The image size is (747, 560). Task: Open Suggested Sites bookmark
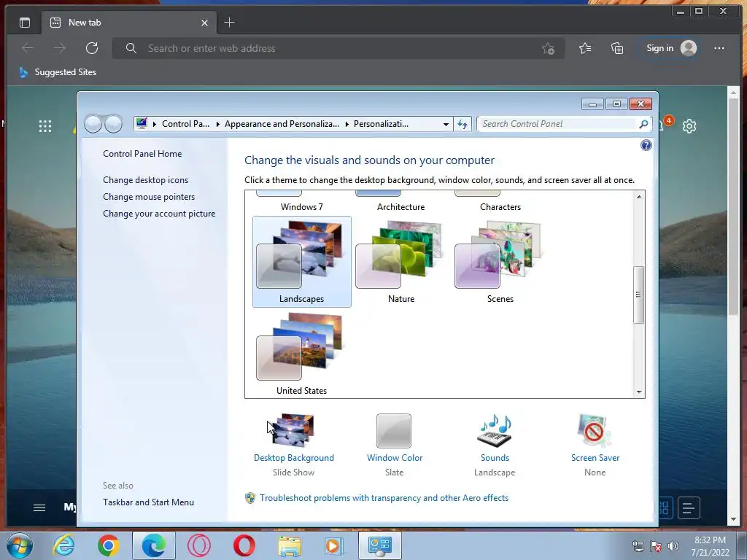click(x=58, y=72)
